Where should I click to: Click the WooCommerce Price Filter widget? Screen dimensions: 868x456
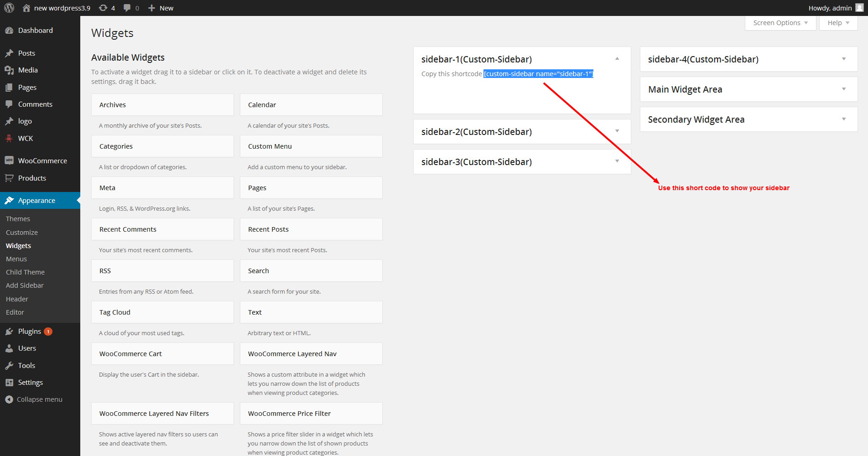[x=311, y=414]
